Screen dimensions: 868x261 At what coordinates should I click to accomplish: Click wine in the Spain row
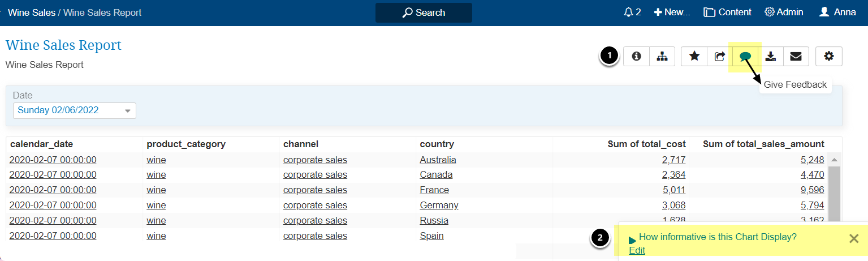(x=156, y=236)
